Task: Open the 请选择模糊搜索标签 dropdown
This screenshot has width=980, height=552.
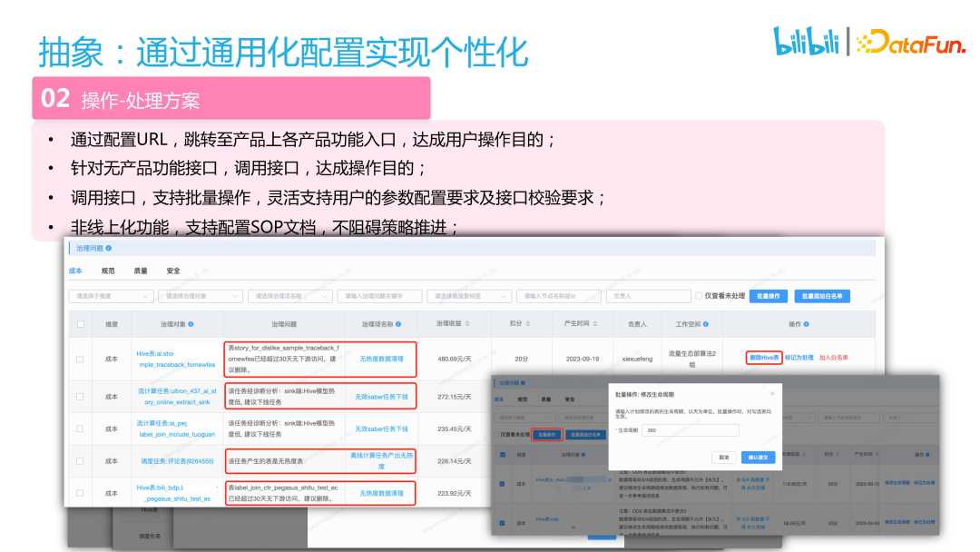Action: (472, 296)
